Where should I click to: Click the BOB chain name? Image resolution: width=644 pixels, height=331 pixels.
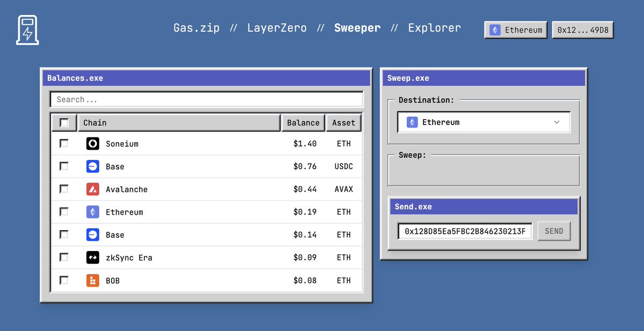pos(113,281)
